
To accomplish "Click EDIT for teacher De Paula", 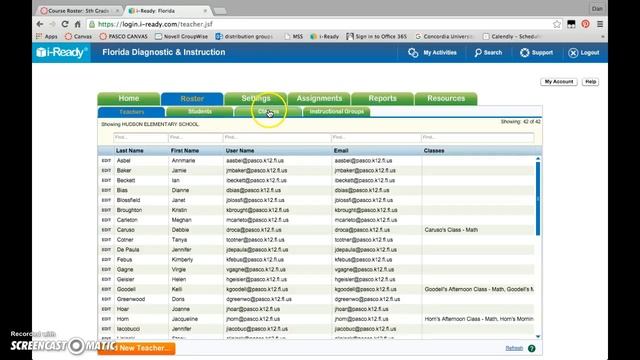I will [x=106, y=250].
